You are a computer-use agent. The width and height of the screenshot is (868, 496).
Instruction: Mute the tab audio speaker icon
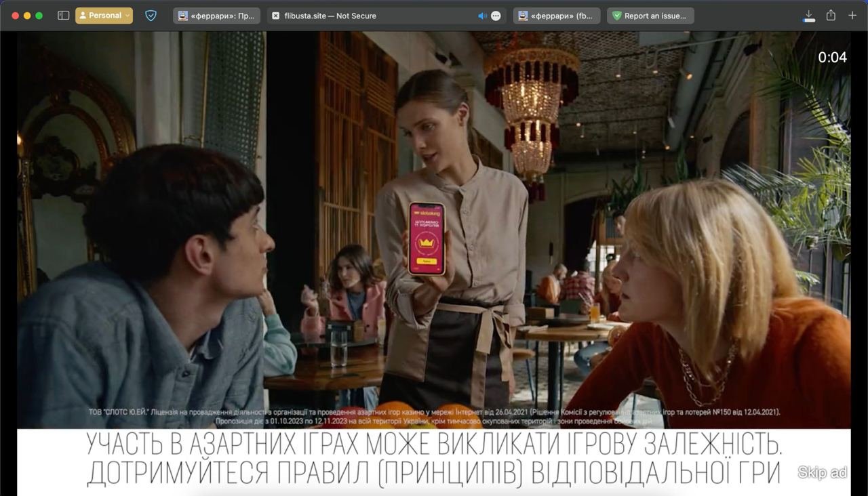pos(482,16)
